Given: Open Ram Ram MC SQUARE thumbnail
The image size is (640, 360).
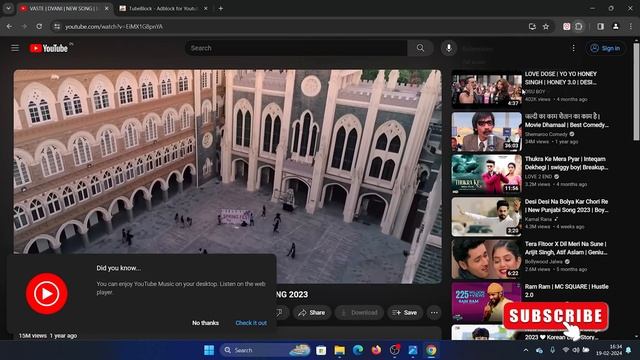Looking at the screenshot, I should 487,302.
